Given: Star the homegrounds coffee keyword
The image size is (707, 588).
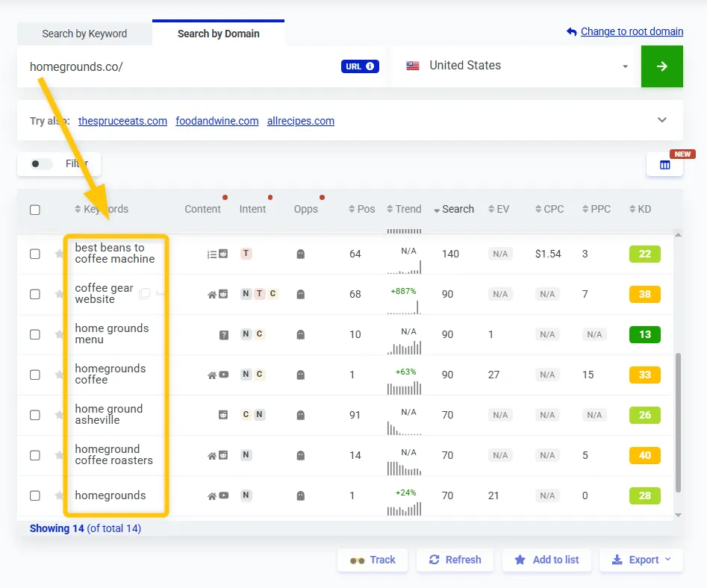Looking at the screenshot, I should (x=59, y=375).
